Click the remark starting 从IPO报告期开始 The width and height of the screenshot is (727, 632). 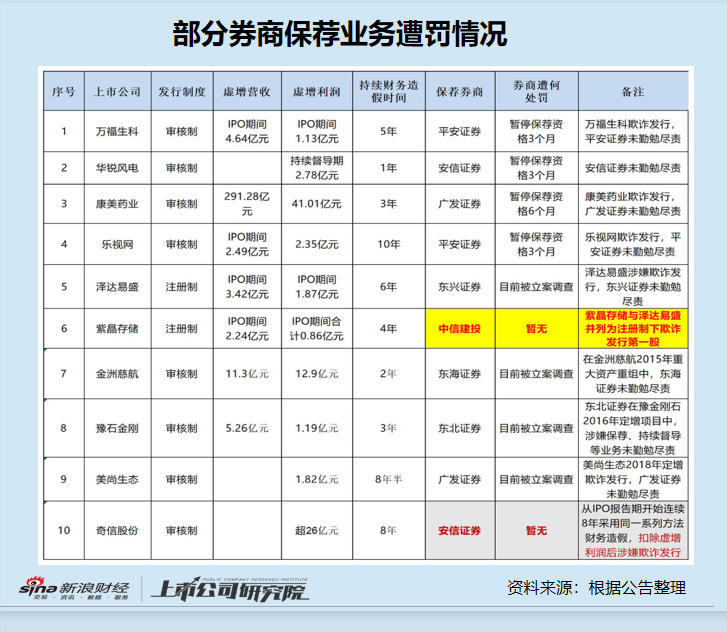click(x=633, y=530)
